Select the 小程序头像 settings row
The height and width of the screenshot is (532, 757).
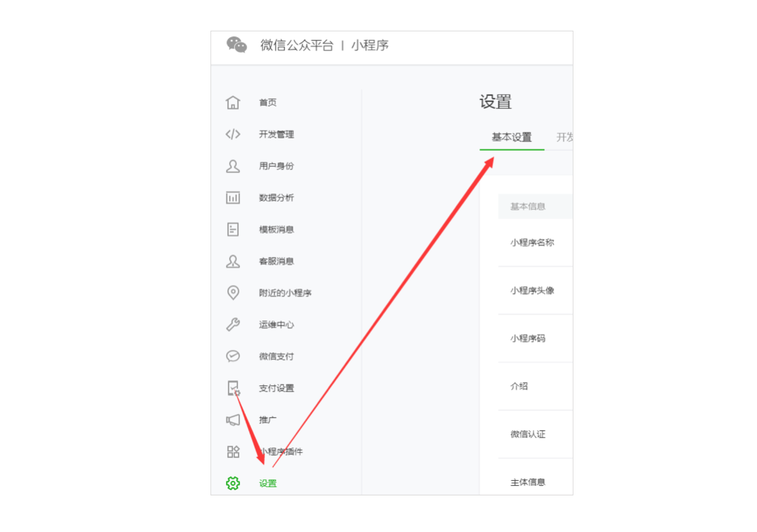536,290
